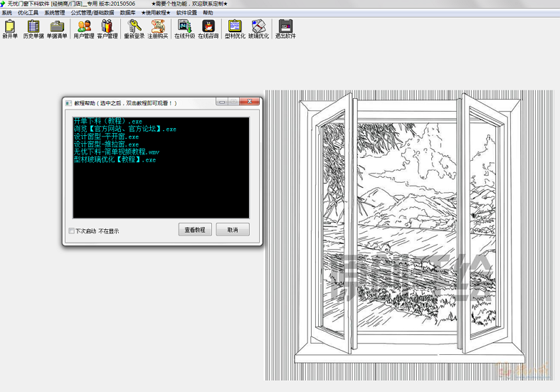This screenshot has height=392, width=560.
Task: Open the 单据清单 toolbar icon
Action: click(x=57, y=29)
